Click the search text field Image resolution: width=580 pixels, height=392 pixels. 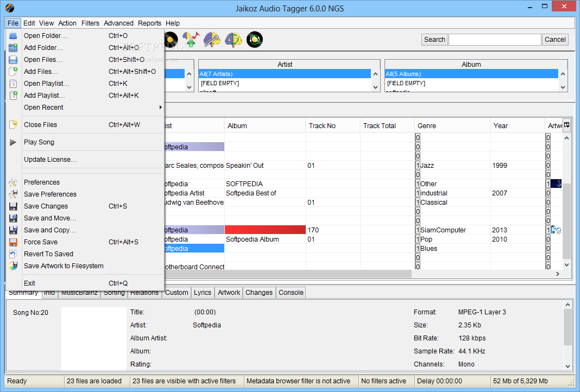pyautogui.click(x=495, y=40)
